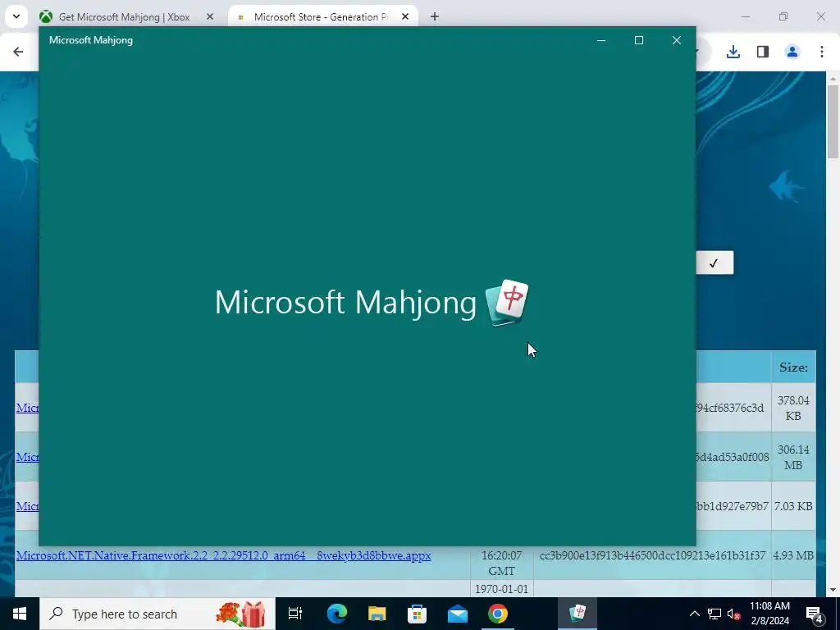This screenshot has width=840, height=630.
Task: Click the flower gift search highlight icon
Action: click(x=241, y=614)
